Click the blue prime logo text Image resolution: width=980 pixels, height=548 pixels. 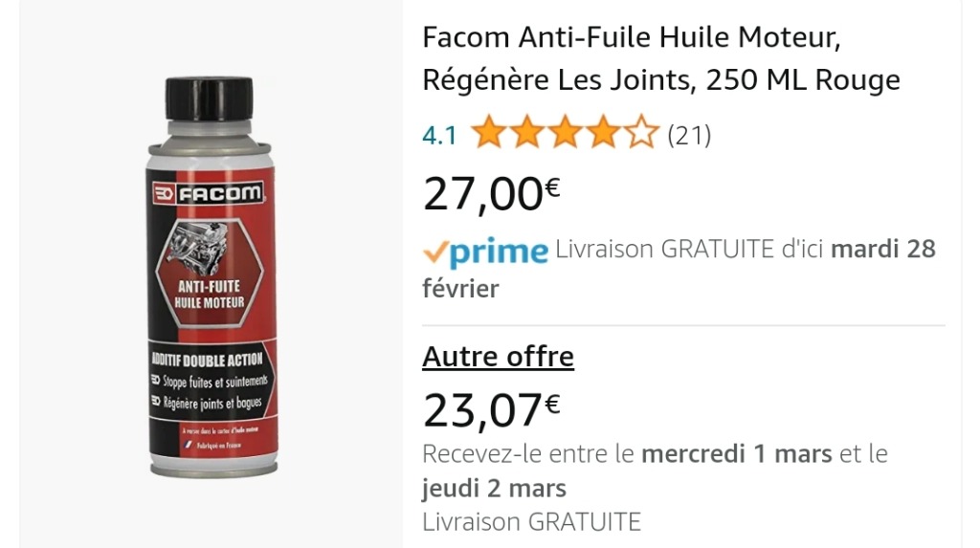tap(499, 252)
